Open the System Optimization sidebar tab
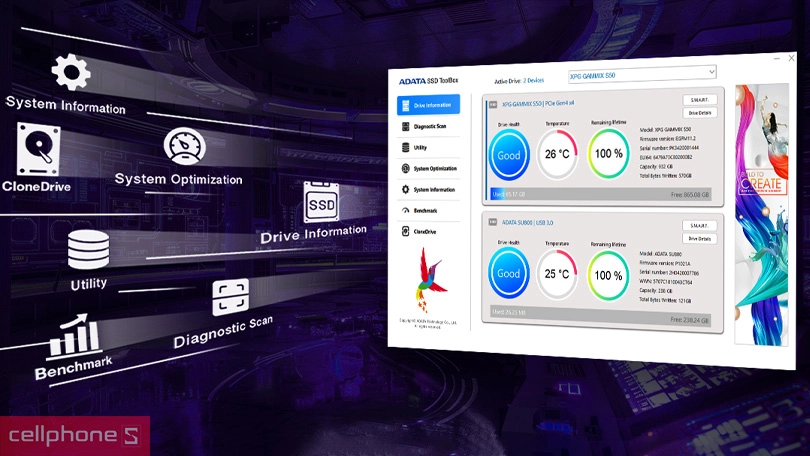 (x=428, y=168)
